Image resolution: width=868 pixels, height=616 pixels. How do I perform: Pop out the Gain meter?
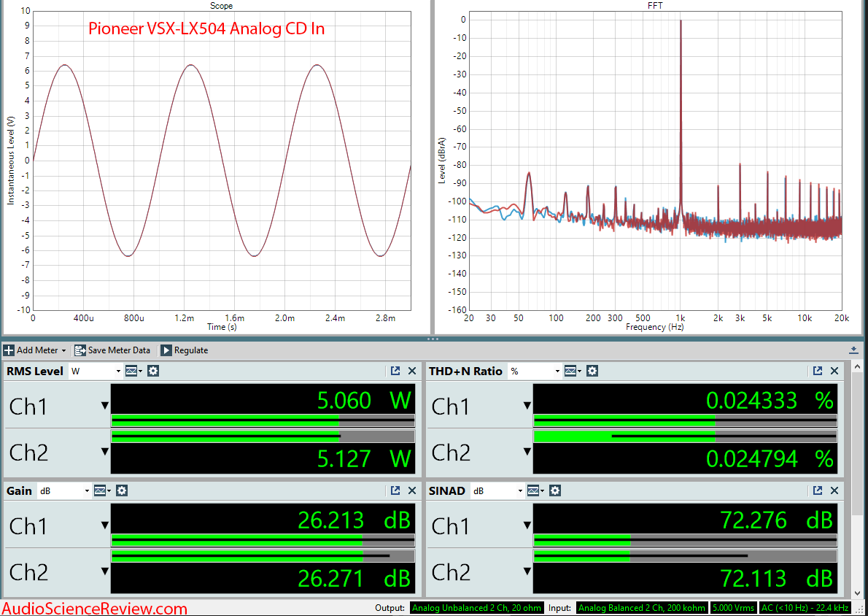click(x=395, y=490)
